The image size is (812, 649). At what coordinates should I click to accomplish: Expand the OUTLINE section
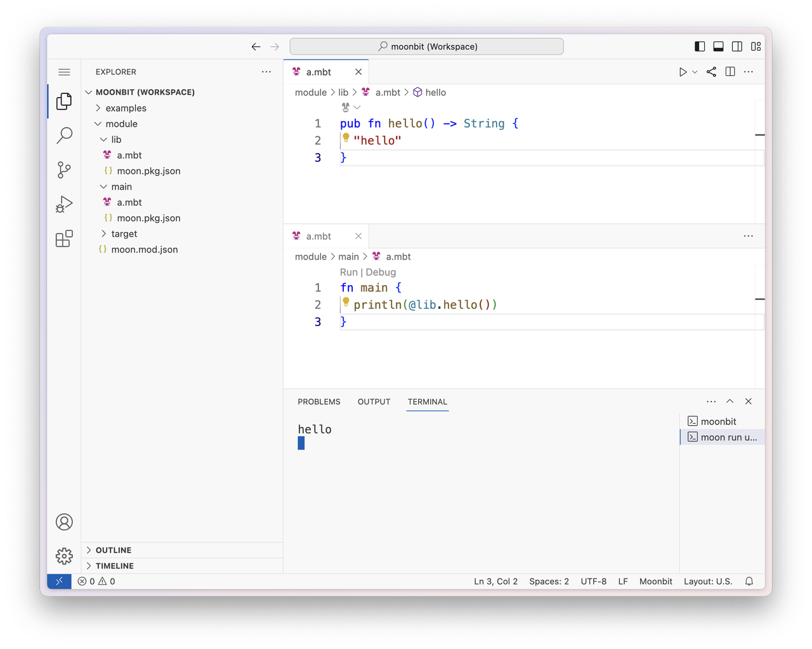coord(114,550)
